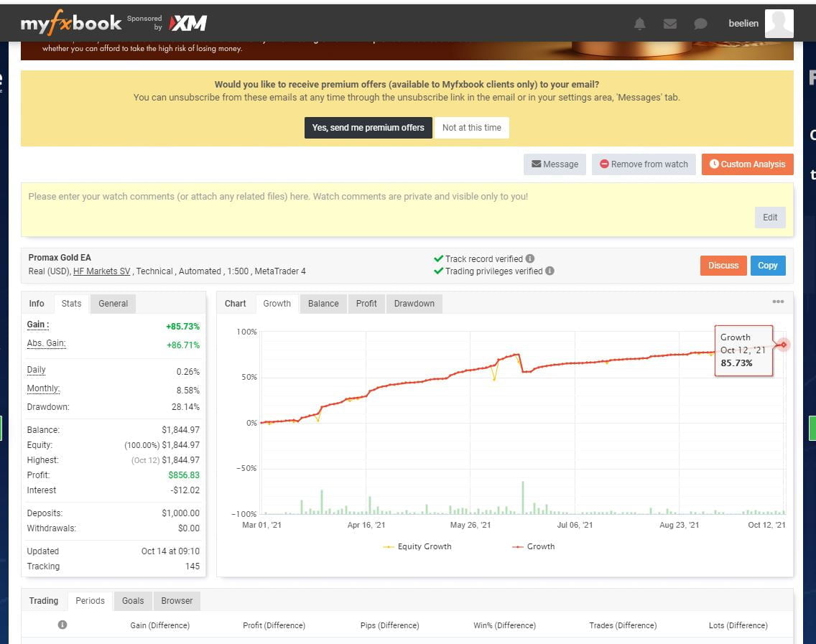The image size is (816, 644).
Task: Click info icon next to Trading privileges verified
Action: tap(550, 271)
